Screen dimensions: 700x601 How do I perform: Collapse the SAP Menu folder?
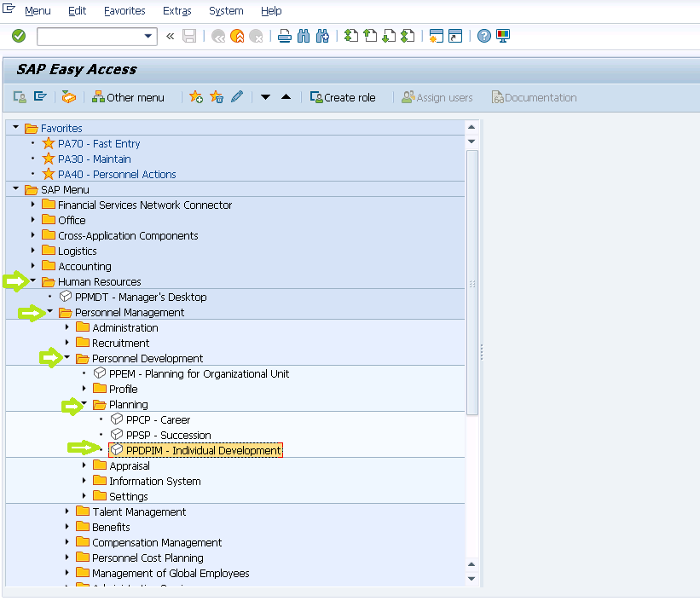pos(16,189)
